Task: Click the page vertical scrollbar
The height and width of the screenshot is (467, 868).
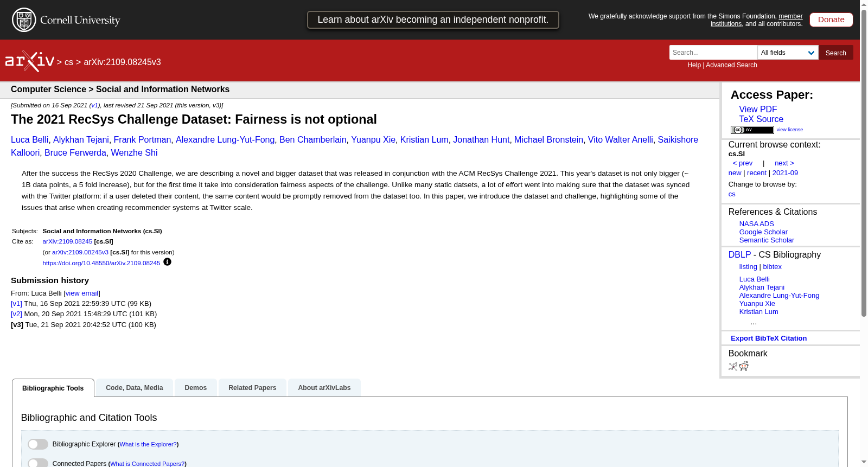Action: (864, 163)
